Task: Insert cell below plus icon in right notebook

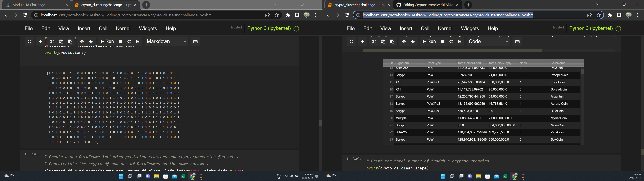Action: 362,42
